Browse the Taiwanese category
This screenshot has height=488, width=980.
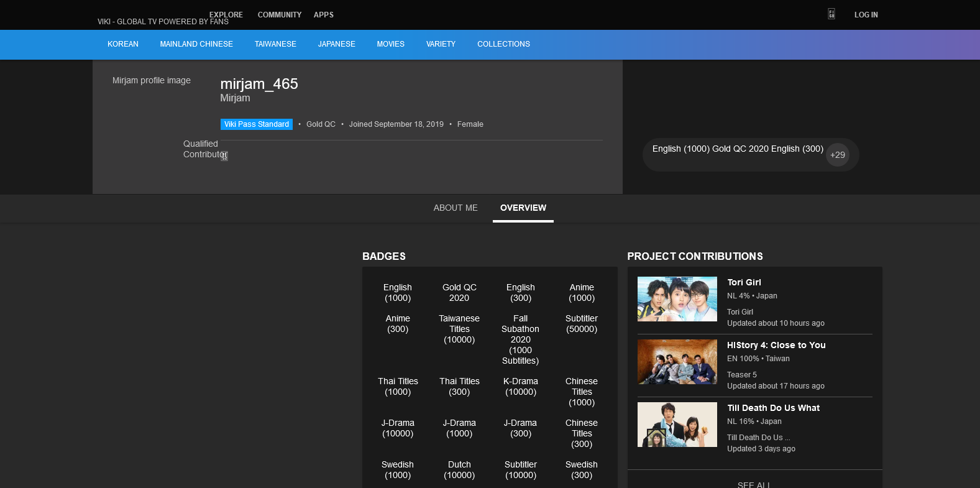[275, 44]
